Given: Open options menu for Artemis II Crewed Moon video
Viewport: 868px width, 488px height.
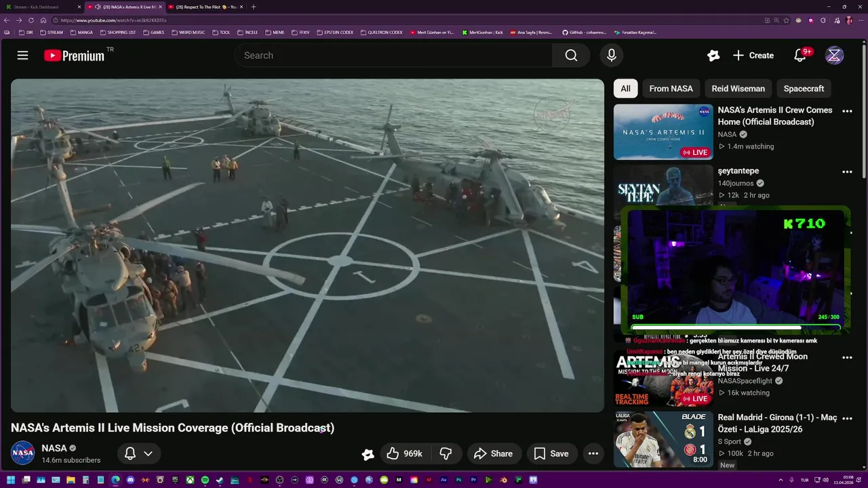Looking at the screenshot, I should 847,358.
